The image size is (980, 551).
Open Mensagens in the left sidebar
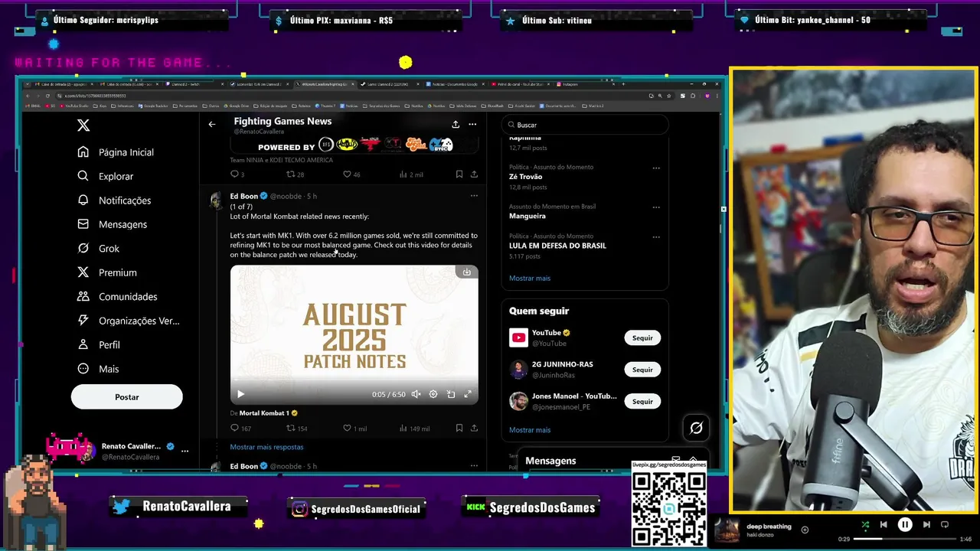pyautogui.click(x=113, y=224)
